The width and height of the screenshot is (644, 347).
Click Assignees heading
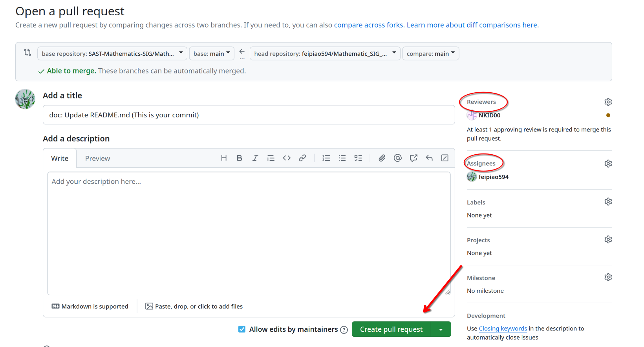[x=481, y=164]
